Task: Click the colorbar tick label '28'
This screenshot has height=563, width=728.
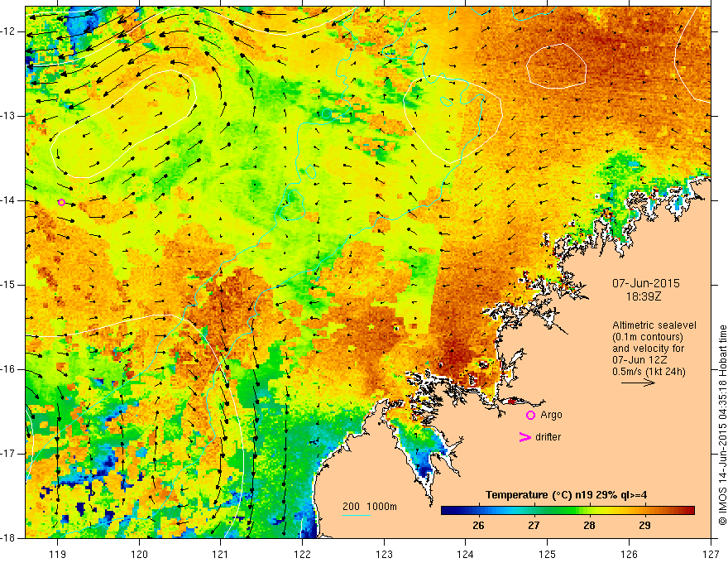Action: point(589,526)
